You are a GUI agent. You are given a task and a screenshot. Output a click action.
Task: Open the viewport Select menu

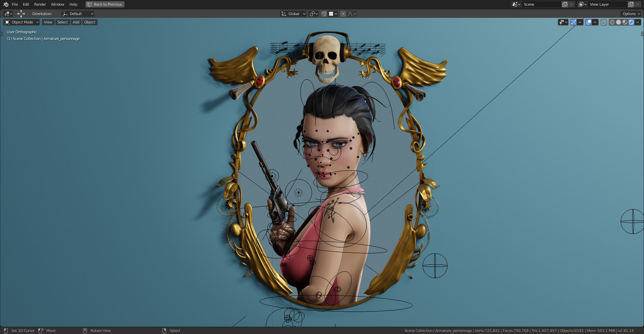(x=62, y=22)
